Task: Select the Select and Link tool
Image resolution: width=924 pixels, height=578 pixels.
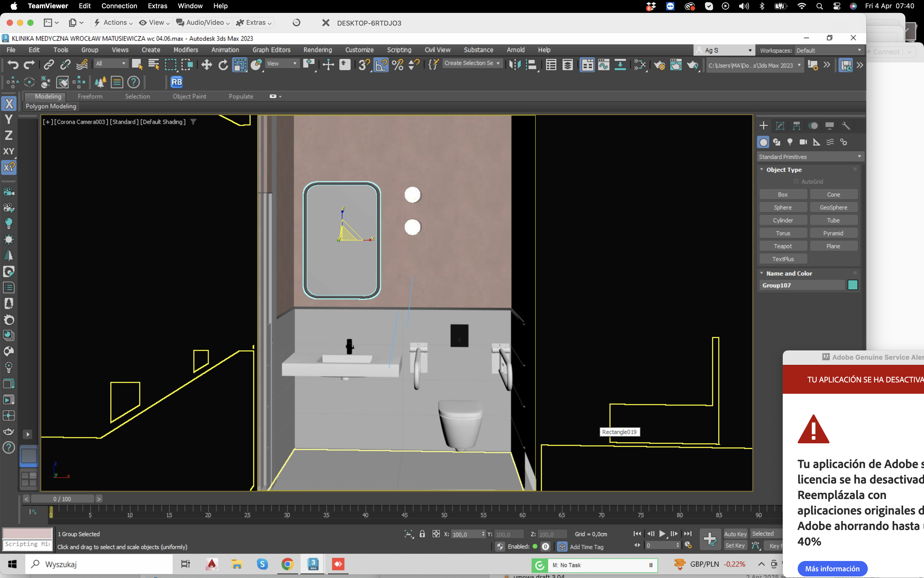Action: (x=48, y=65)
